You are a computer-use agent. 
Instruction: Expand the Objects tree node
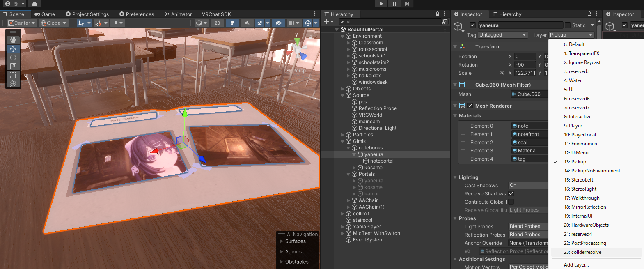pos(342,89)
